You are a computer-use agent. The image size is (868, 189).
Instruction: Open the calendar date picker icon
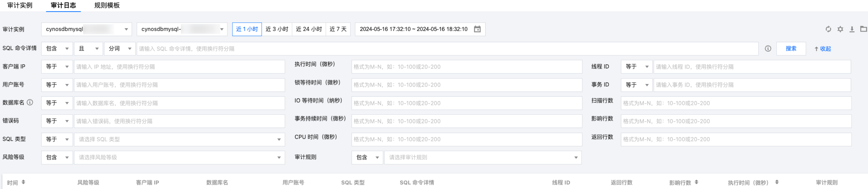(477, 29)
